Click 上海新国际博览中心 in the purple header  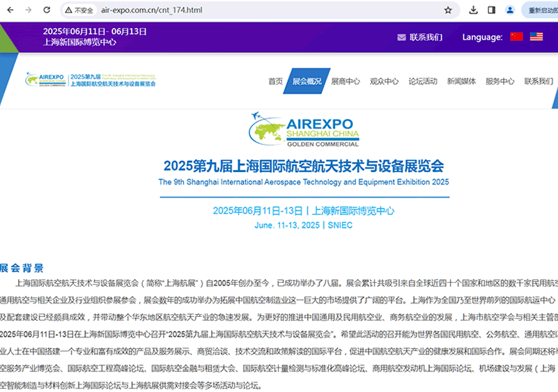(x=79, y=42)
